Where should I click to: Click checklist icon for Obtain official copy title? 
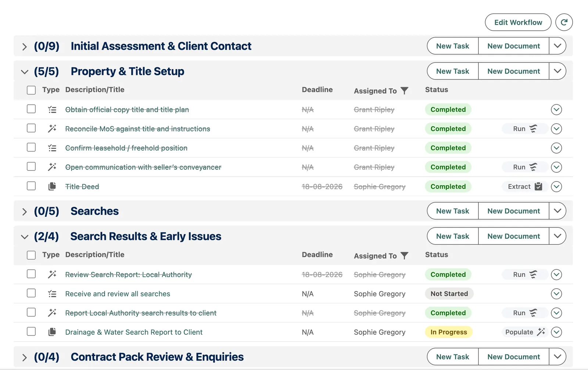pyautogui.click(x=52, y=109)
